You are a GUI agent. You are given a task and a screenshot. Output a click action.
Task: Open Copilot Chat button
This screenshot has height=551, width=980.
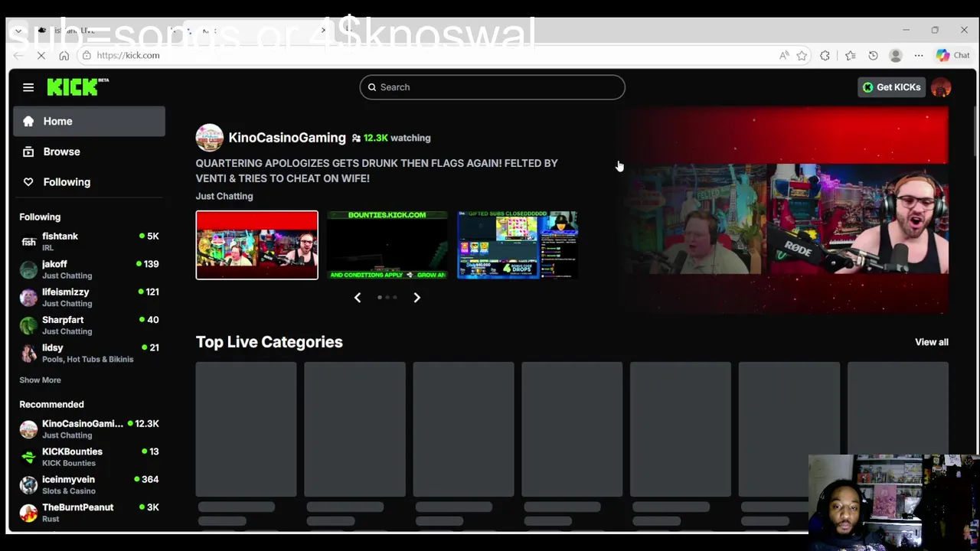[x=953, y=55]
